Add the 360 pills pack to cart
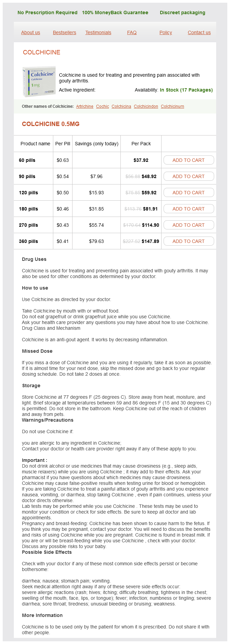230x644 pixels. [x=189, y=241]
